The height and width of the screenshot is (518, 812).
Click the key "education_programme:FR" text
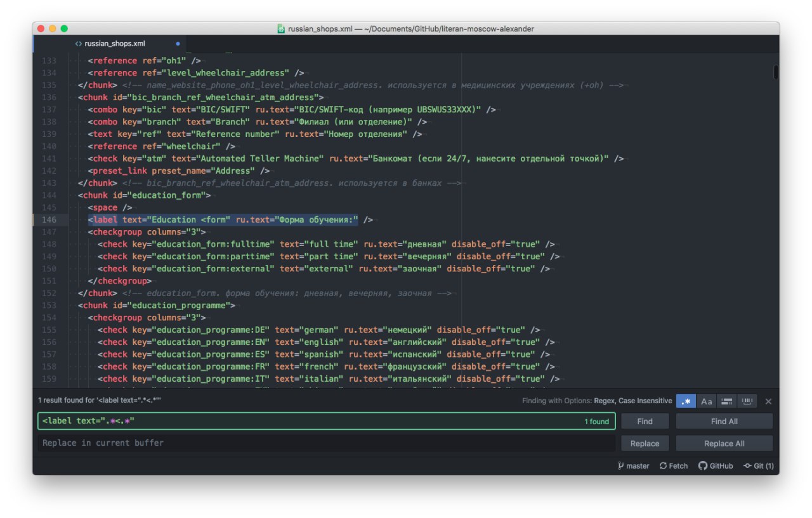(210, 366)
